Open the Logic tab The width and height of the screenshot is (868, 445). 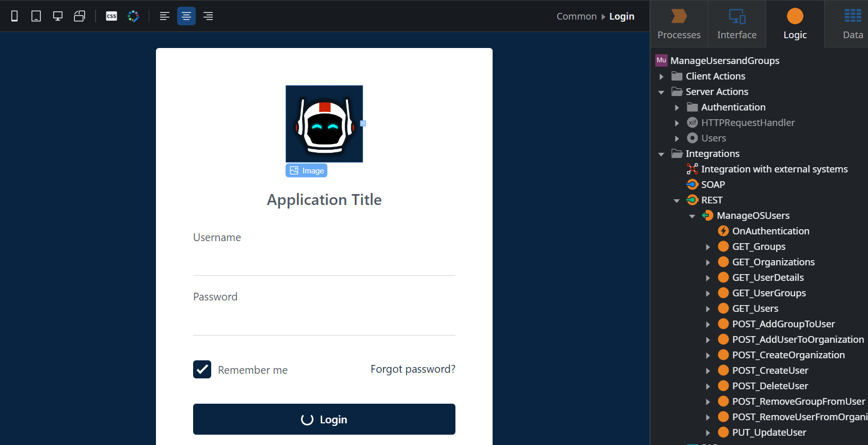point(795,24)
